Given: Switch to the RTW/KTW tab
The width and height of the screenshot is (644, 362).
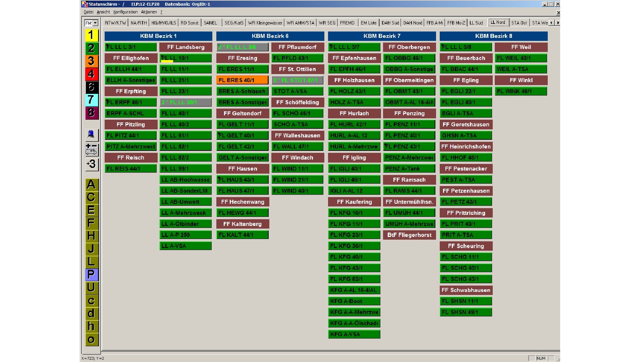Looking at the screenshot, I should 115,23.
